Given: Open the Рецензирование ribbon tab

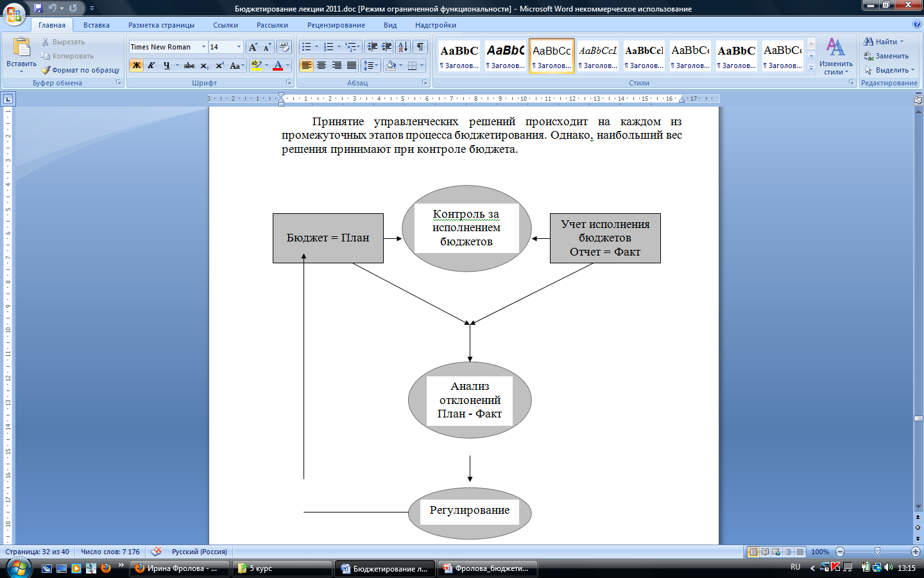Looking at the screenshot, I should (336, 25).
